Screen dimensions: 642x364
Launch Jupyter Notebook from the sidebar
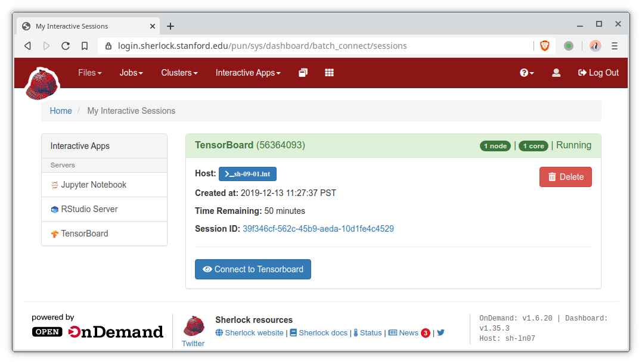(x=104, y=185)
